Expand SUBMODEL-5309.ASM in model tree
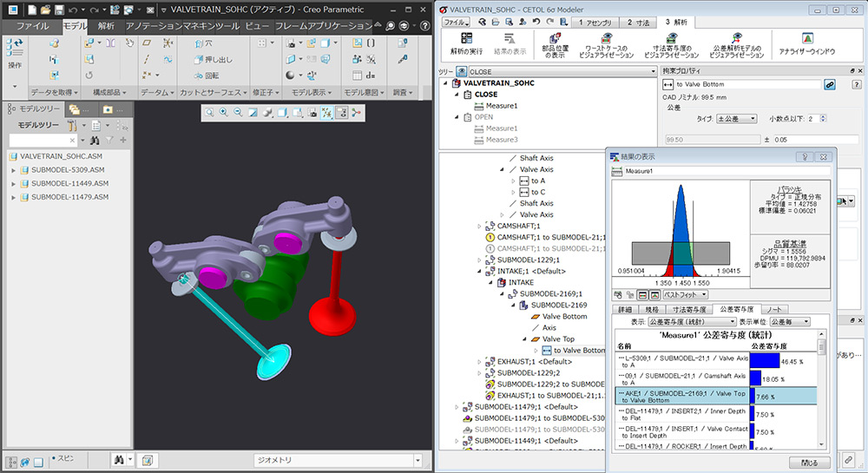The height and width of the screenshot is (473, 868). coord(13,170)
